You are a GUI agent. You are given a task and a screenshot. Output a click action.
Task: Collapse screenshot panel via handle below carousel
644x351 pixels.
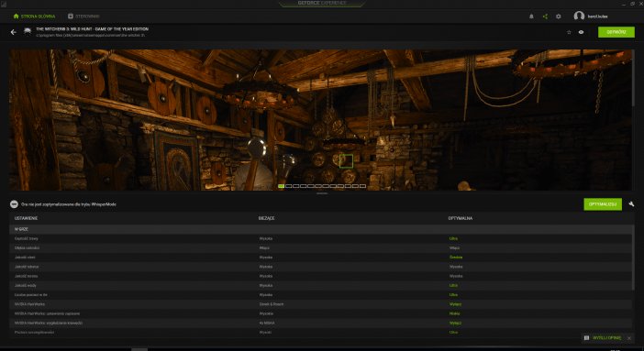322,193
